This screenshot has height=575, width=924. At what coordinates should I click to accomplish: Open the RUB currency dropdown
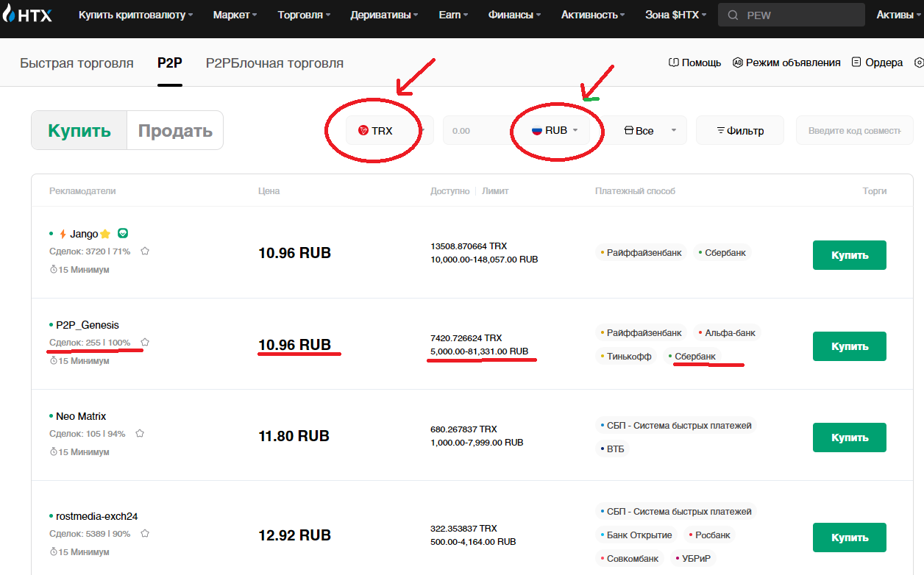pyautogui.click(x=555, y=130)
